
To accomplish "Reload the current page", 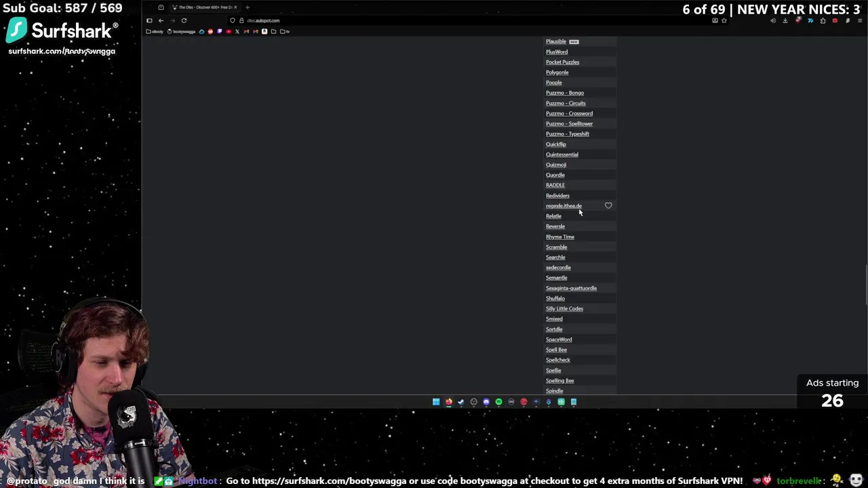I will tap(184, 20).
